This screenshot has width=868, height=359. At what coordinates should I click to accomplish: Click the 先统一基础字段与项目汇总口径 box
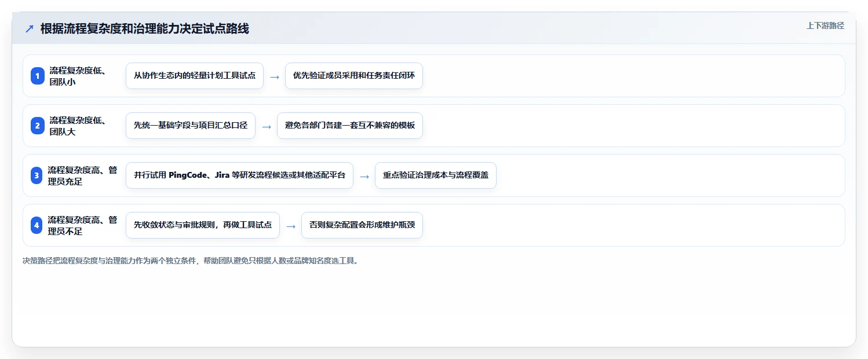click(191, 126)
